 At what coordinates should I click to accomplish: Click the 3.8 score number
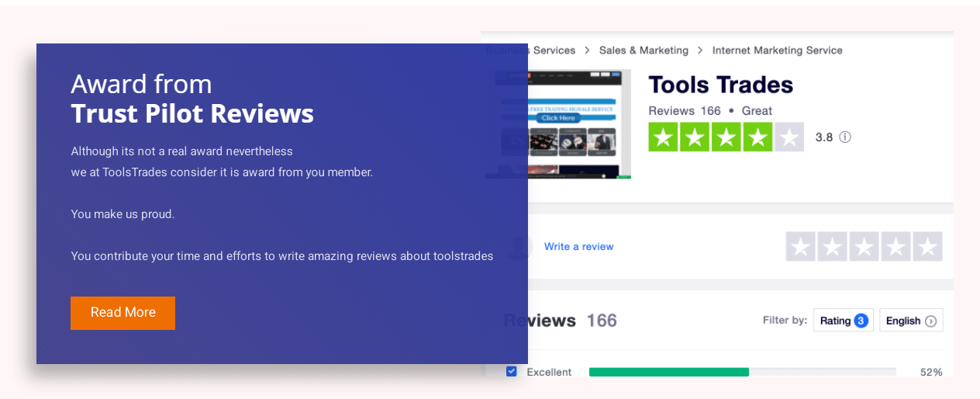(x=823, y=137)
